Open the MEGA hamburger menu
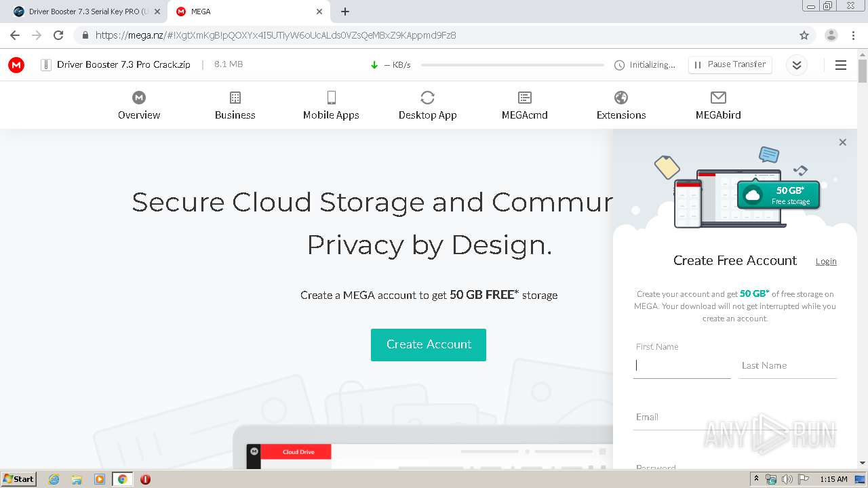Screen dimensions: 868x488 841,65
